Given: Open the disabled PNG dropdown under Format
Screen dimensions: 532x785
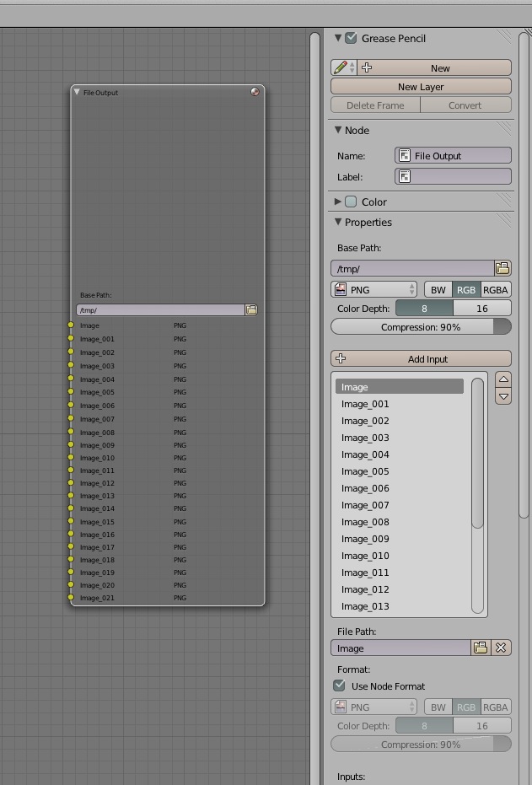Looking at the screenshot, I should (373, 707).
